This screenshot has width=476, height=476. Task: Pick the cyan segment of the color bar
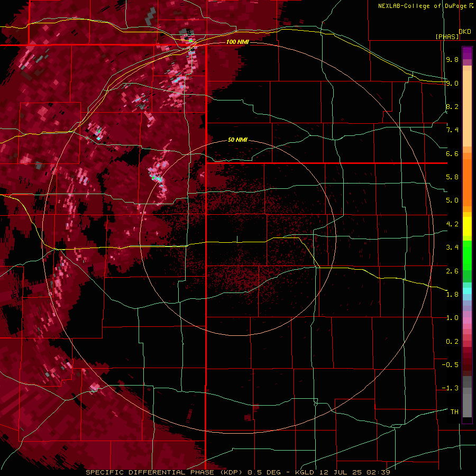coord(467,291)
